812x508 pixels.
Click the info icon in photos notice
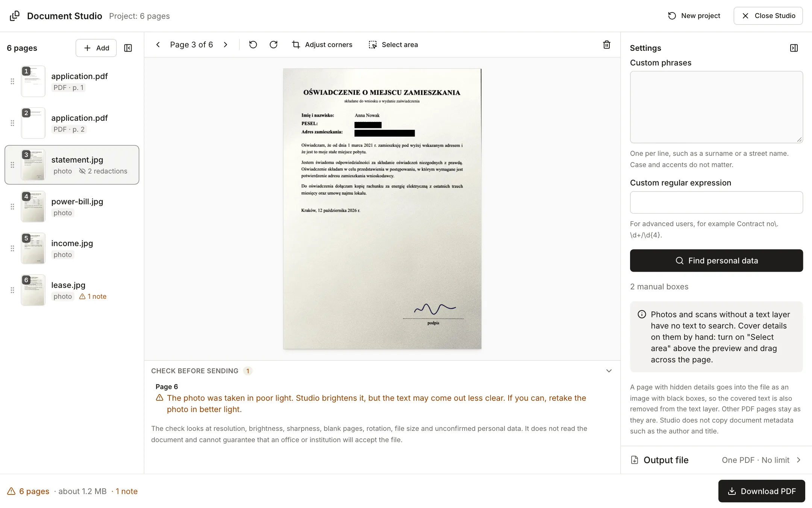click(642, 315)
